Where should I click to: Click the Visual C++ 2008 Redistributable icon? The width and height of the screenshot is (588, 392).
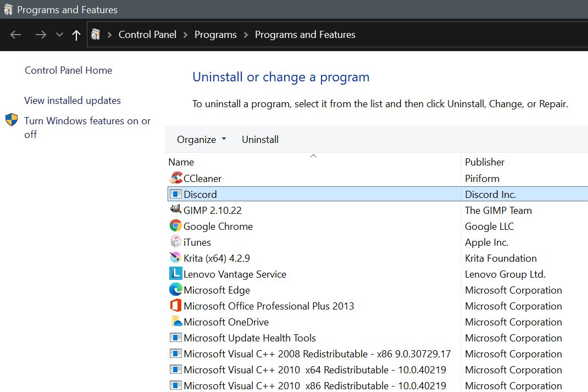[x=176, y=354]
